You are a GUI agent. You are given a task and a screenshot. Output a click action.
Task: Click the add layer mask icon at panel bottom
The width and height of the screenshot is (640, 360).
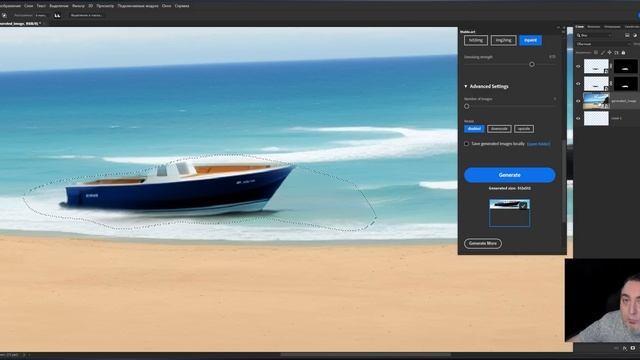click(x=633, y=348)
